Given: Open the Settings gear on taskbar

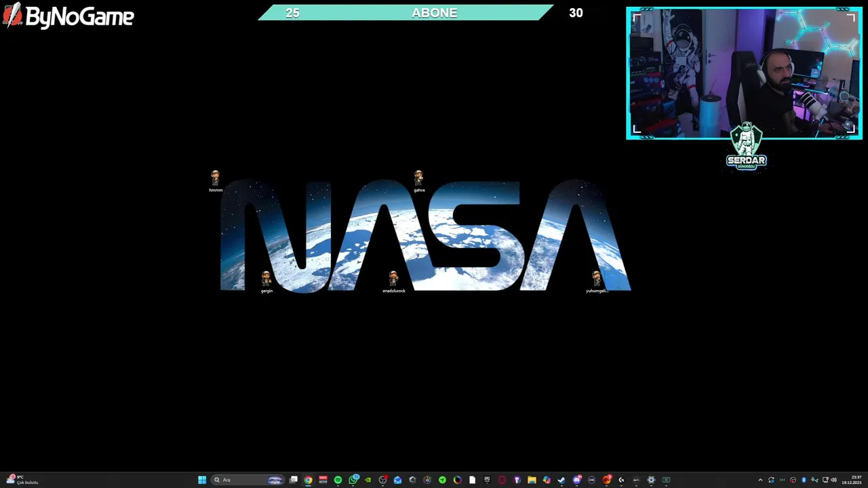Looking at the screenshot, I should tap(651, 480).
